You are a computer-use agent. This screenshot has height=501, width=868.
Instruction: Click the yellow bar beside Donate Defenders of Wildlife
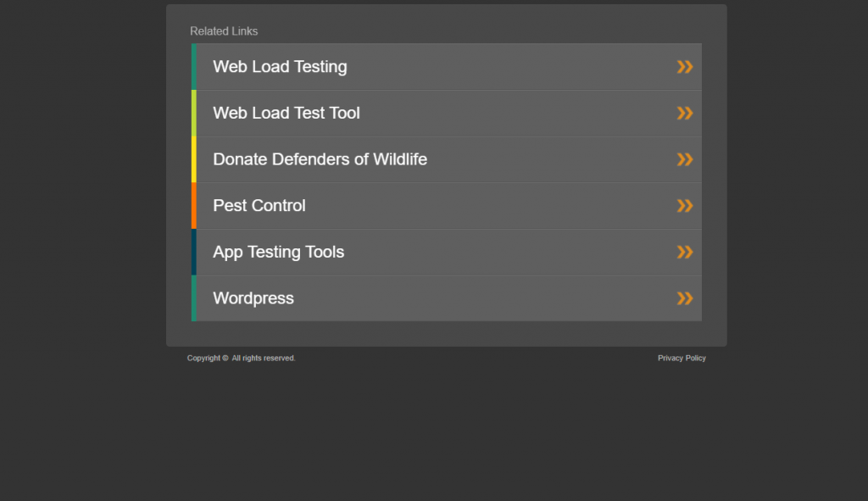click(x=194, y=159)
